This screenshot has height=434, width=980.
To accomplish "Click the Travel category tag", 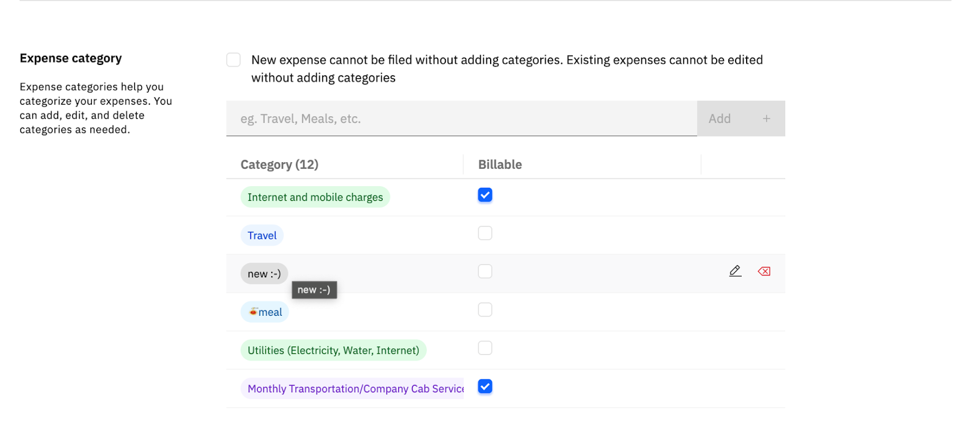I will pyautogui.click(x=262, y=236).
